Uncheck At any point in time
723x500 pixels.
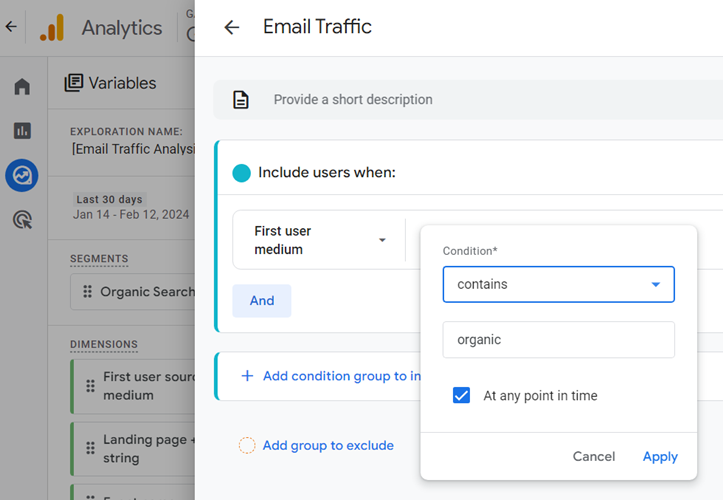coord(461,395)
